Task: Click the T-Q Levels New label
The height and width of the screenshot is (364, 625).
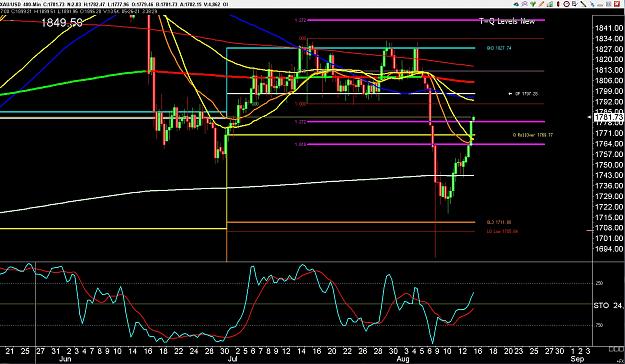Action: [x=507, y=21]
